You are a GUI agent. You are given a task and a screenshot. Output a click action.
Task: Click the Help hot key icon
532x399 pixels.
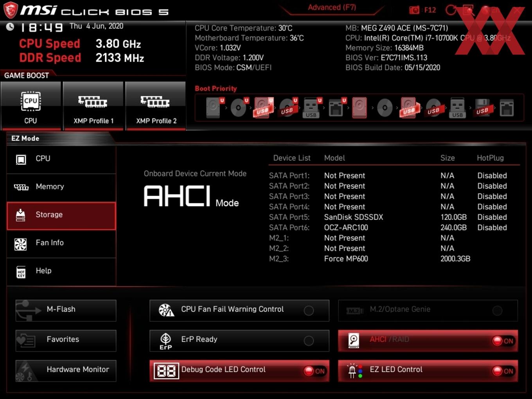point(21,272)
